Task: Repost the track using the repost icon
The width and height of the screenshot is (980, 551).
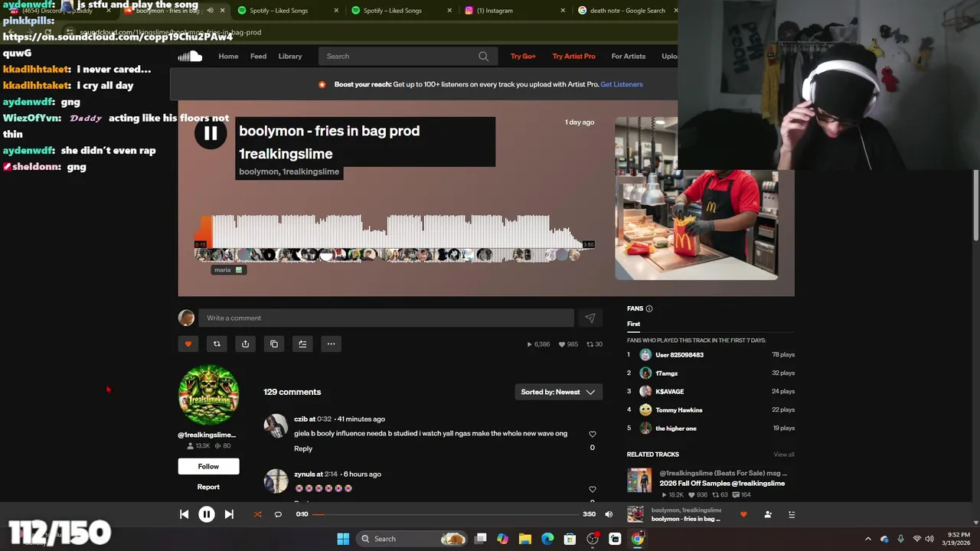Action: tap(217, 344)
